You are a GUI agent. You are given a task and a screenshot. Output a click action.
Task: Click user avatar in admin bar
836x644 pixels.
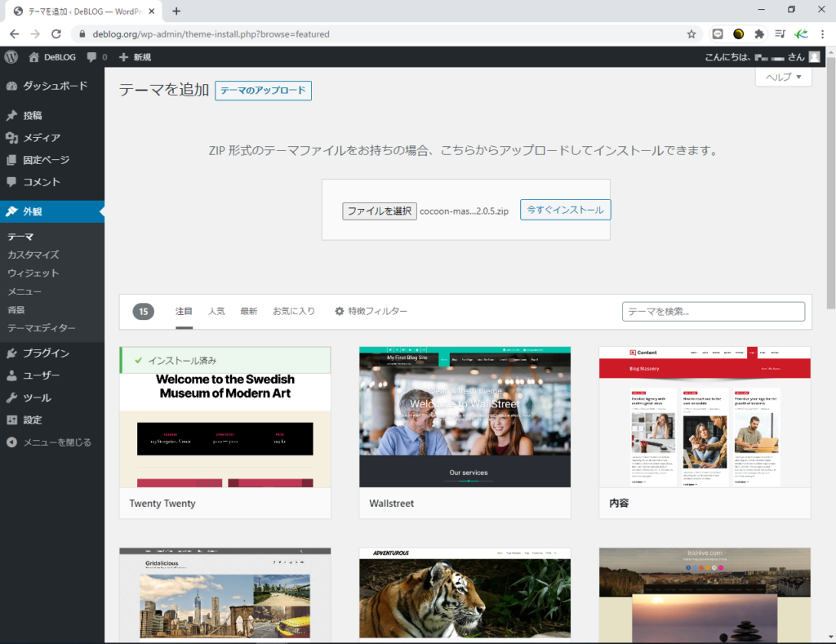tap(814, 57)
